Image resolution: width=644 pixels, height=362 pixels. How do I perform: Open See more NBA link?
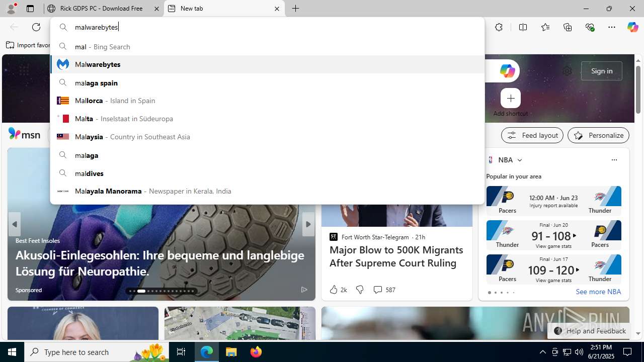598,292
